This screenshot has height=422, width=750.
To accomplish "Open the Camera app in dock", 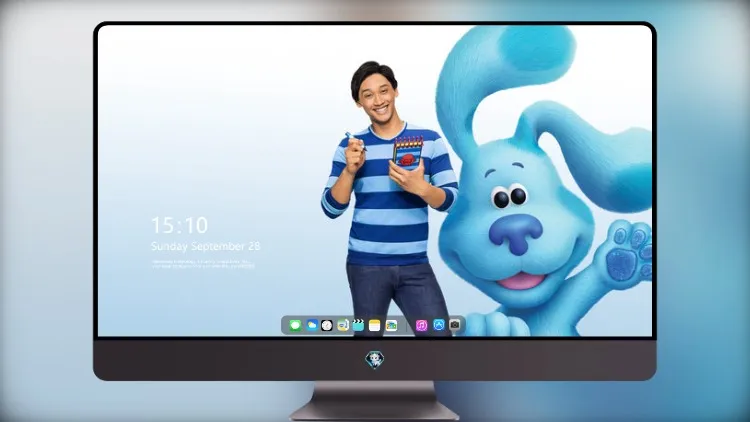I will 455,325.
